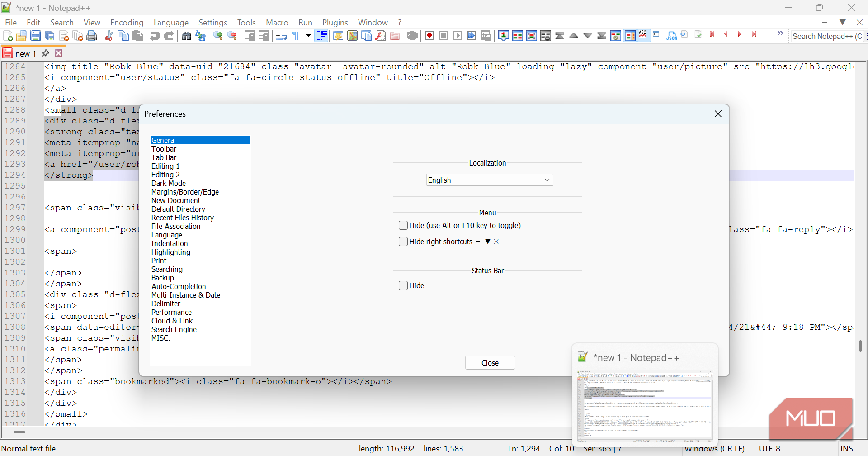868x456 pixels.
Task: Click the Close button in Preferences
Action: [x=490, y=363]
